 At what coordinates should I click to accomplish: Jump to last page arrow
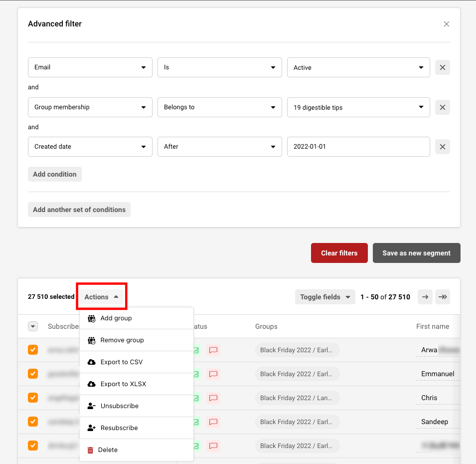coord(442,297)
